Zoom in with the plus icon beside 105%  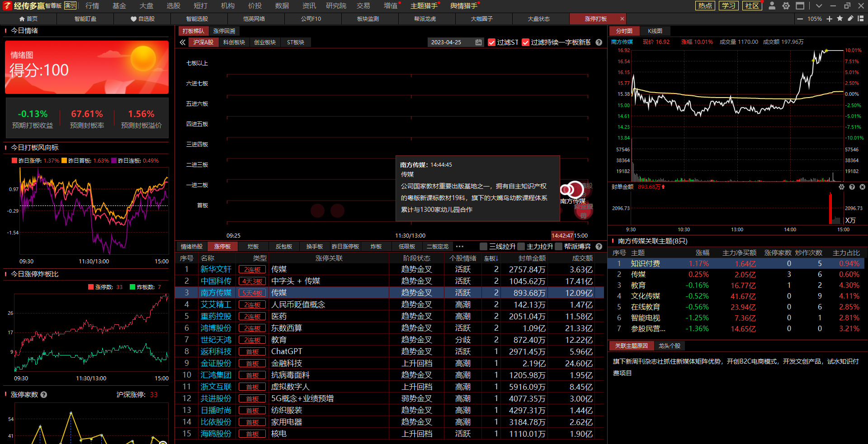[829, 19]
